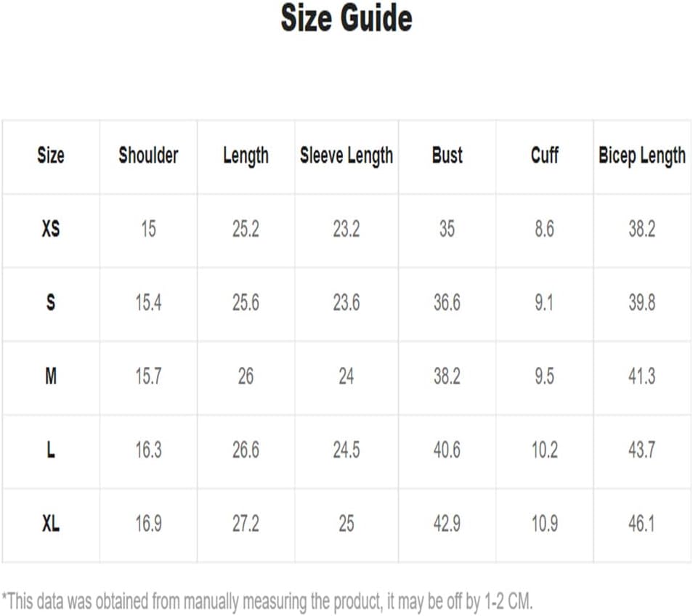Click the XL size row label

click(x=51, y=524)
